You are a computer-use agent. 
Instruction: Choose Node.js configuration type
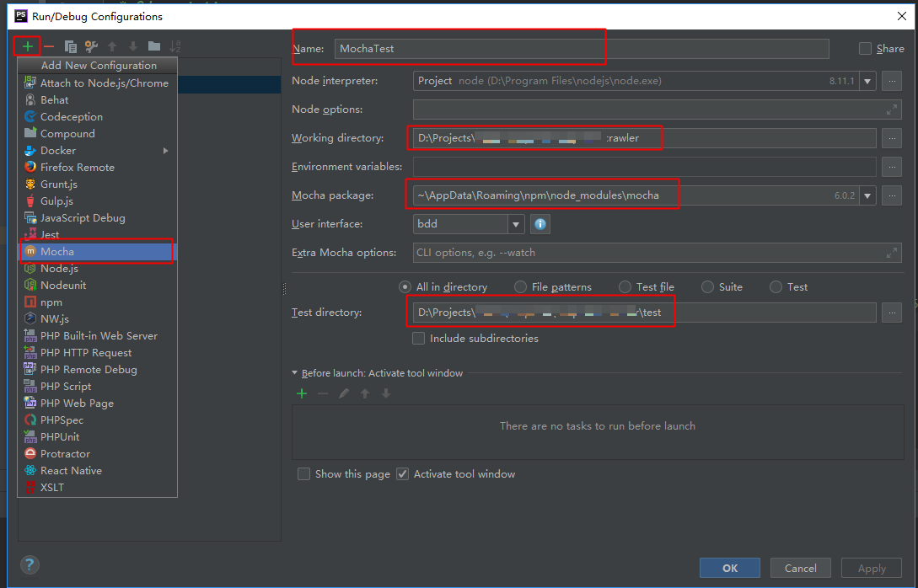(x=97, y=269)
